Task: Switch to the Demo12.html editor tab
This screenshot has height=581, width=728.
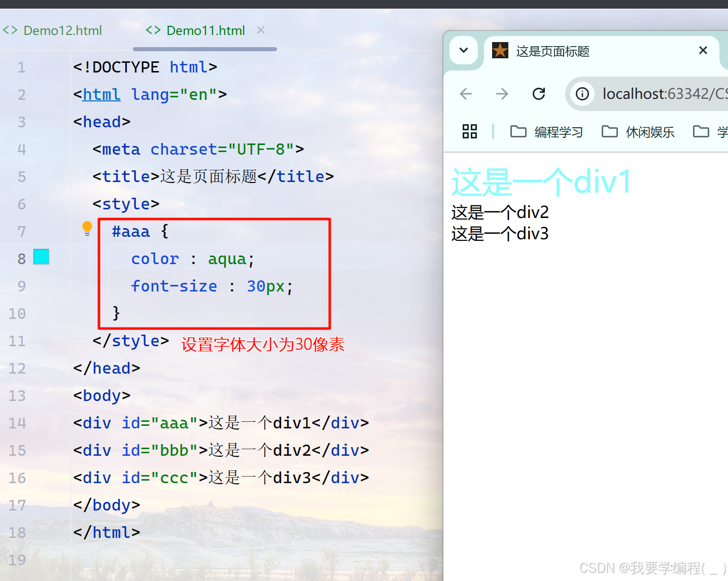Action: (62, 30)
